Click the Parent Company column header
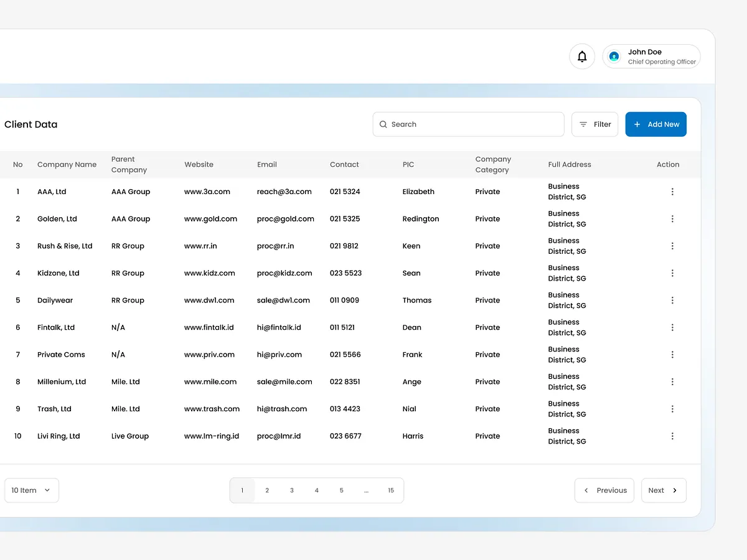Screen dimensions: 747x560 click(129, 165)
